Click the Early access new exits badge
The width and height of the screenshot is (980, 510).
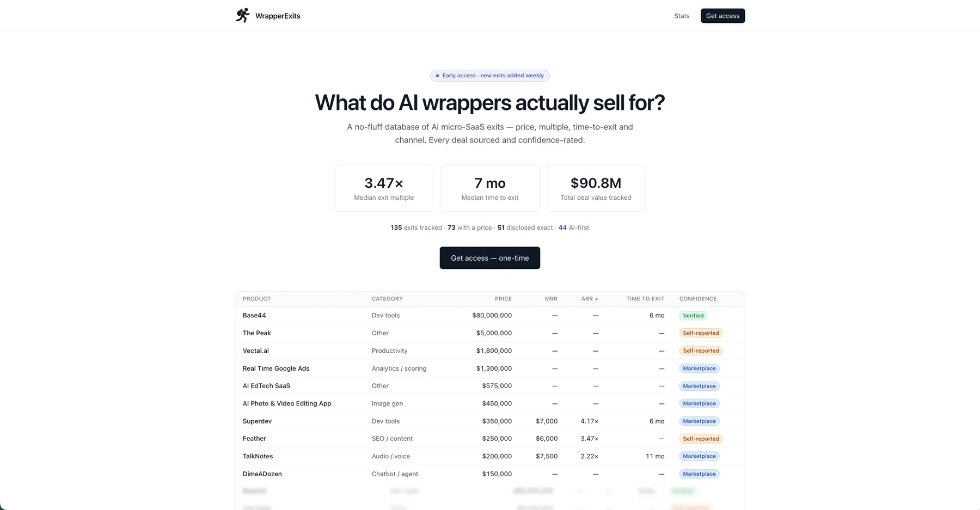[490, 76]
